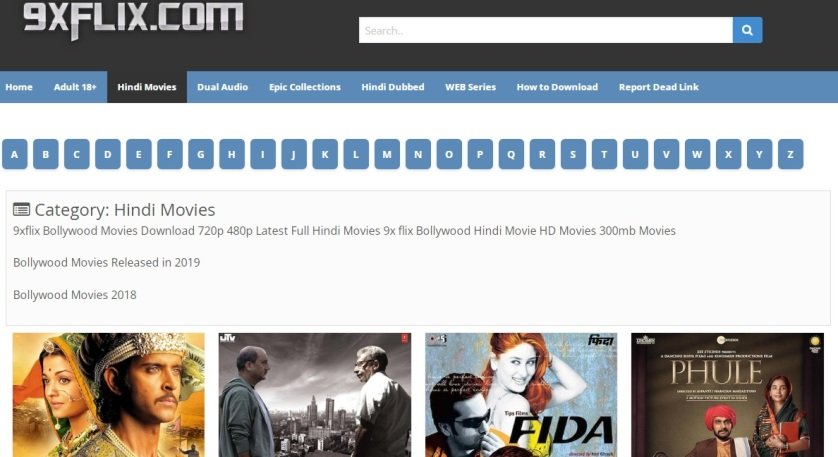Viewport: 838px width, 457px height.
Task: Open the Hindi Dubbed menu
Action: click(393, 87)
